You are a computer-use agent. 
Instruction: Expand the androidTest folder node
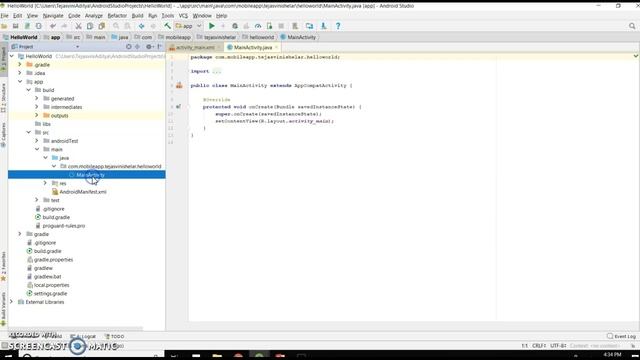point(37,141)
